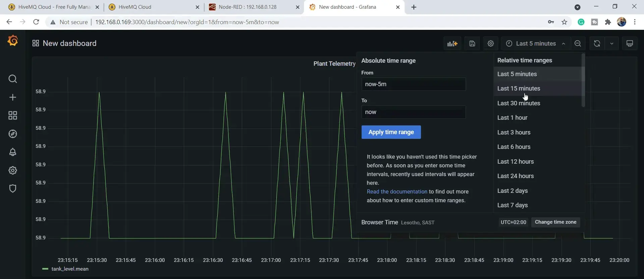Save the dashboard using the disk icon

[x=472, y=44]
